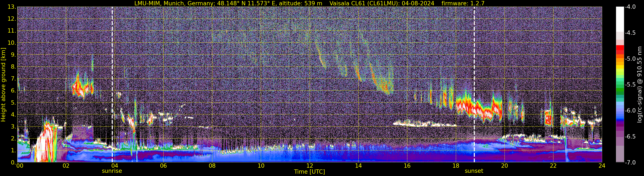
Task: Click the 'Vaisala CL61 (CL61LMU): 04-08-2024' title text
Action: click(382, 3)
